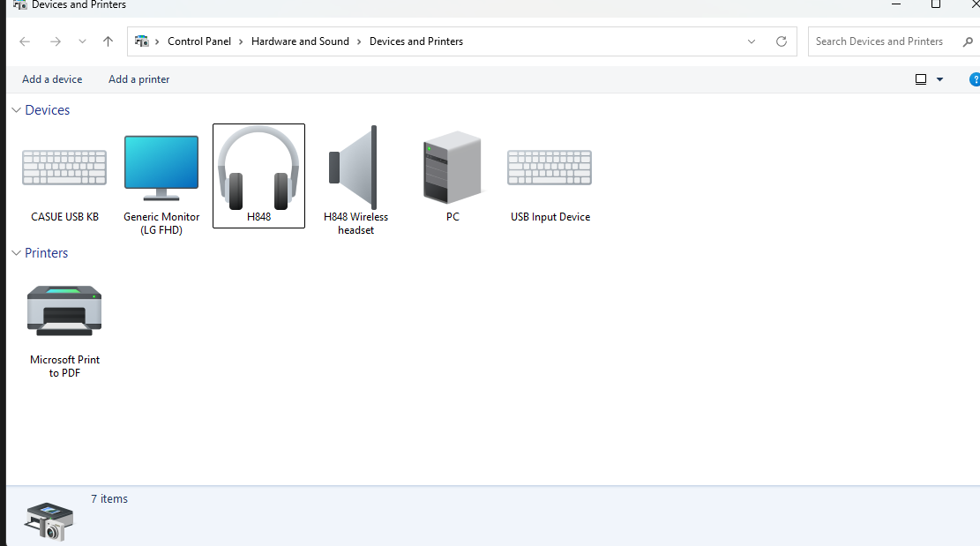Navigate to Hardware and Sound breadcrumb

click(x=300, y=41)
